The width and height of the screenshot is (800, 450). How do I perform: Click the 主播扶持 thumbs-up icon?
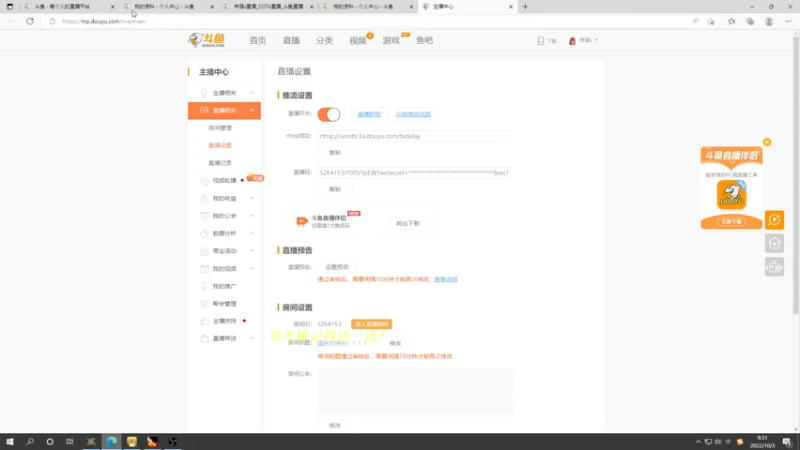pos(204,321)
